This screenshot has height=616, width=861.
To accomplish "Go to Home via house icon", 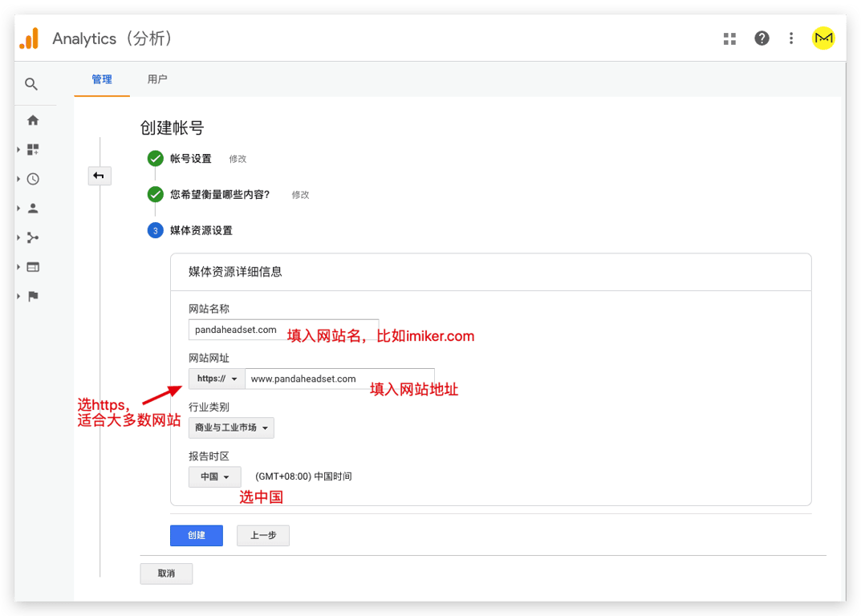I will pos(33,120).
